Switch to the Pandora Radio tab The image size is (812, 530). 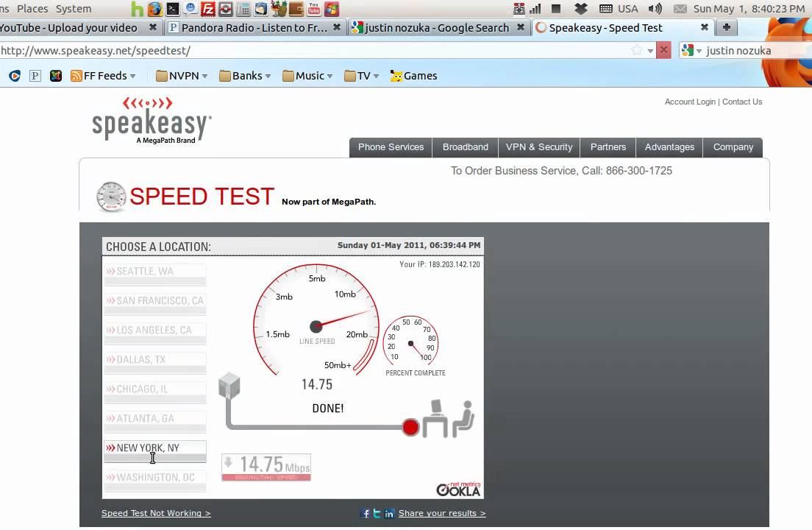pos(254,28)
